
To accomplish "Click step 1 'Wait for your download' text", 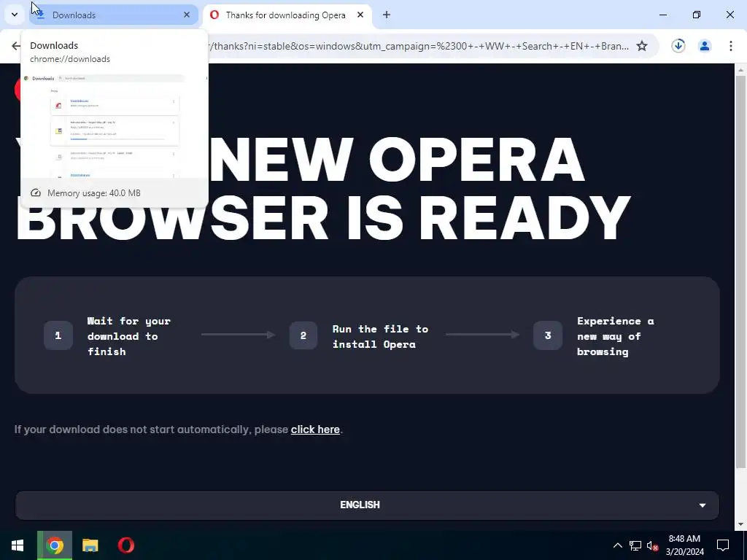I will point(129,336).
